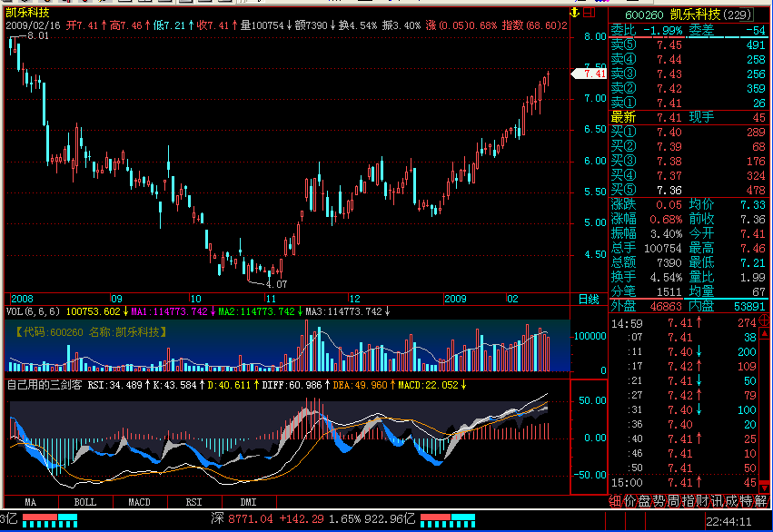Switch to the MACD indicator tab
This screenshot has width=773, height=532.
click(x=140, y=502)
